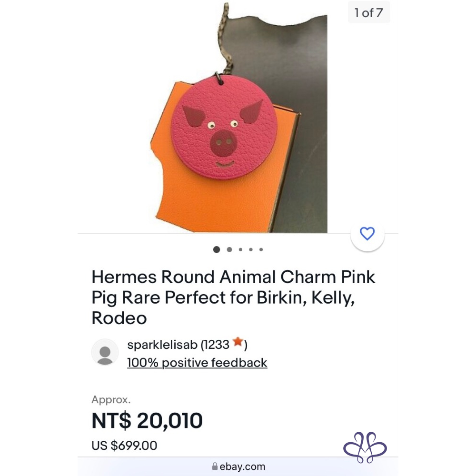Open seller sparklelisab's profile
This screenshot has width=476, height=476.
coord(162,344)
